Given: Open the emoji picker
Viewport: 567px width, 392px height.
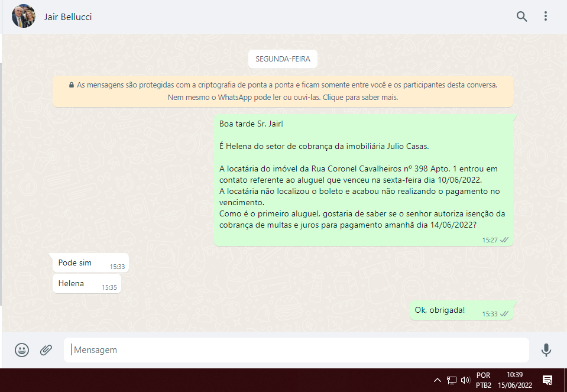Looking at the screenshot, I should (22, 350).
